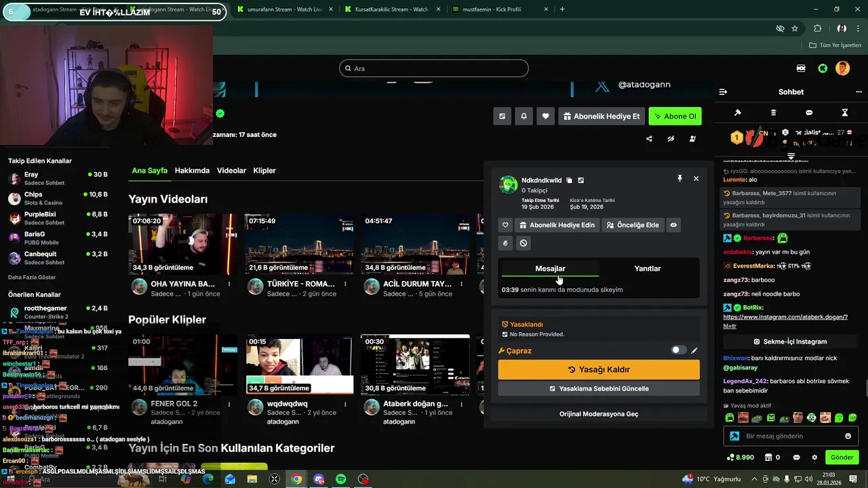The height and width of the screenshot is (488, 868).
Task: Edit Çapraz setting with pencil icon
Action: tap(694, 350)
